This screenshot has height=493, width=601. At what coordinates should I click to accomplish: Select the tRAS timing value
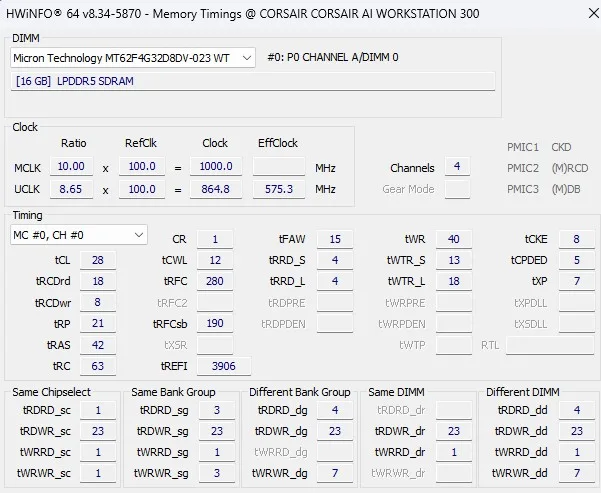click(97, 345)
